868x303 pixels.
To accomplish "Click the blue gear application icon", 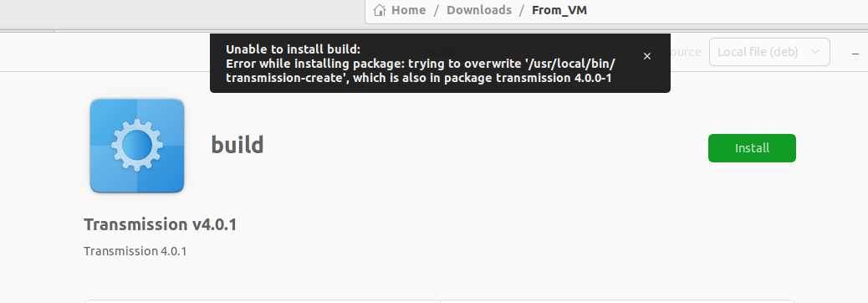I will [x=137, y=146].
